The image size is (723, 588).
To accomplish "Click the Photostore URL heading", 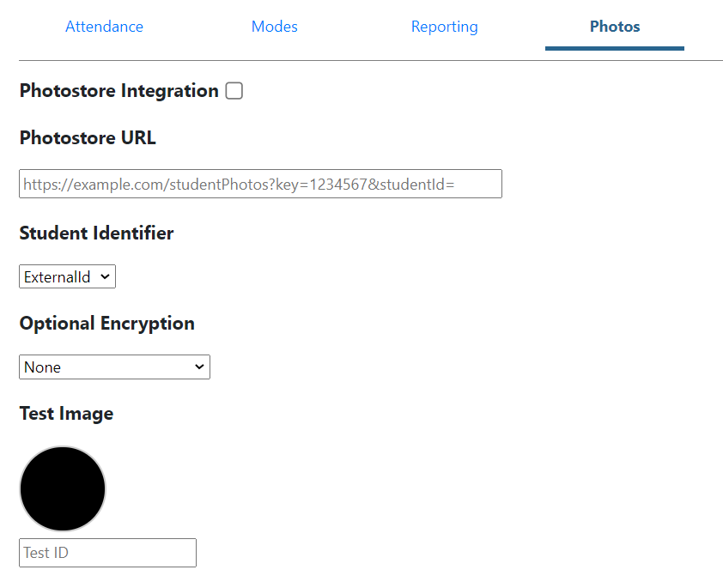I will 88,138.
